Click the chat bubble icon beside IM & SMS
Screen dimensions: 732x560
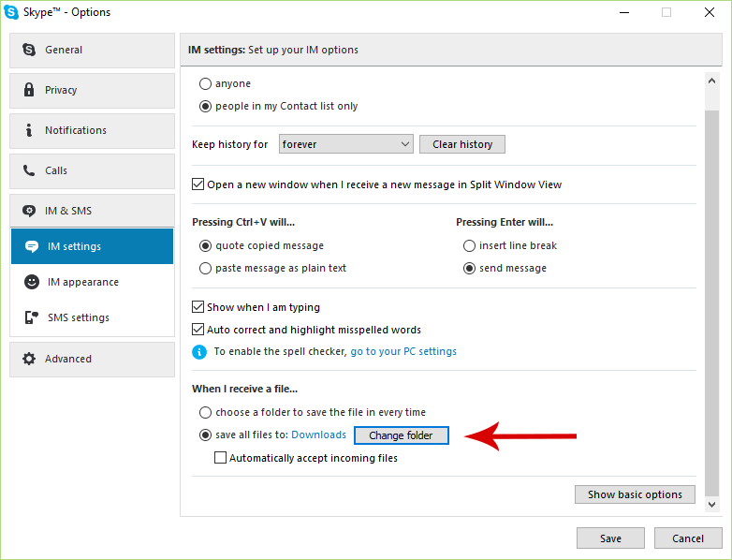29,211
